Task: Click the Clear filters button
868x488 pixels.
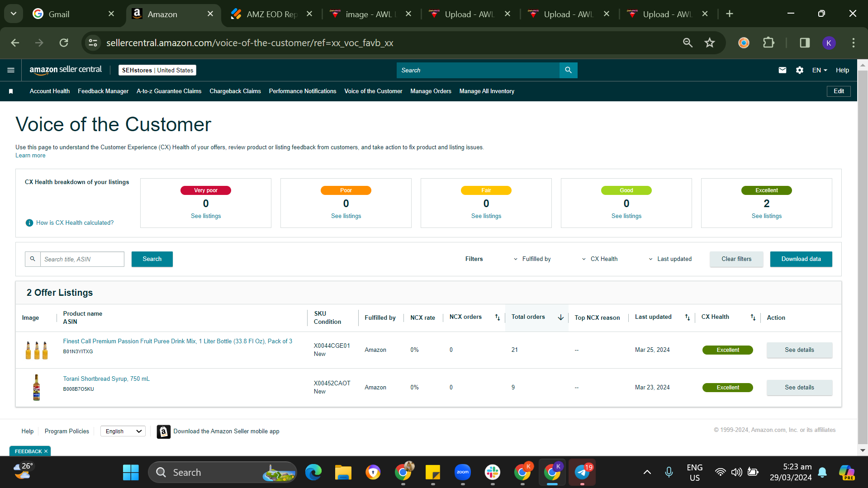Action: point(736,259)
